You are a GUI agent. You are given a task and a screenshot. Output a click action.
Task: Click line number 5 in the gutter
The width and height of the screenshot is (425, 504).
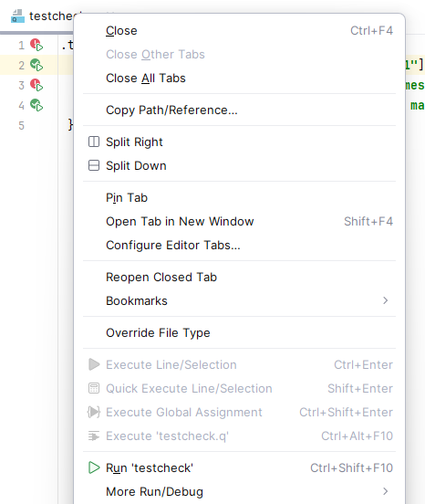[21, 125]
